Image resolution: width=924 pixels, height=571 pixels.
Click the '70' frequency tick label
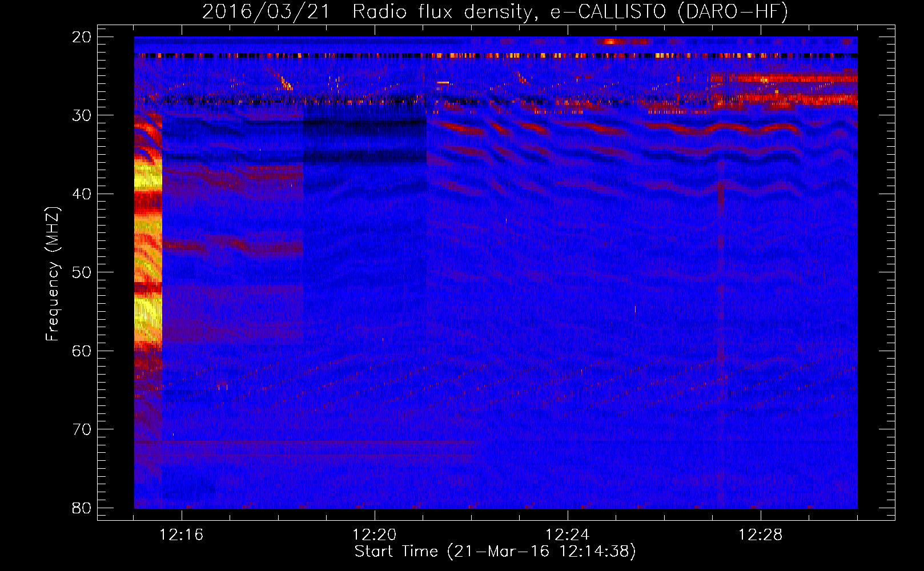(x=82, y=429)
